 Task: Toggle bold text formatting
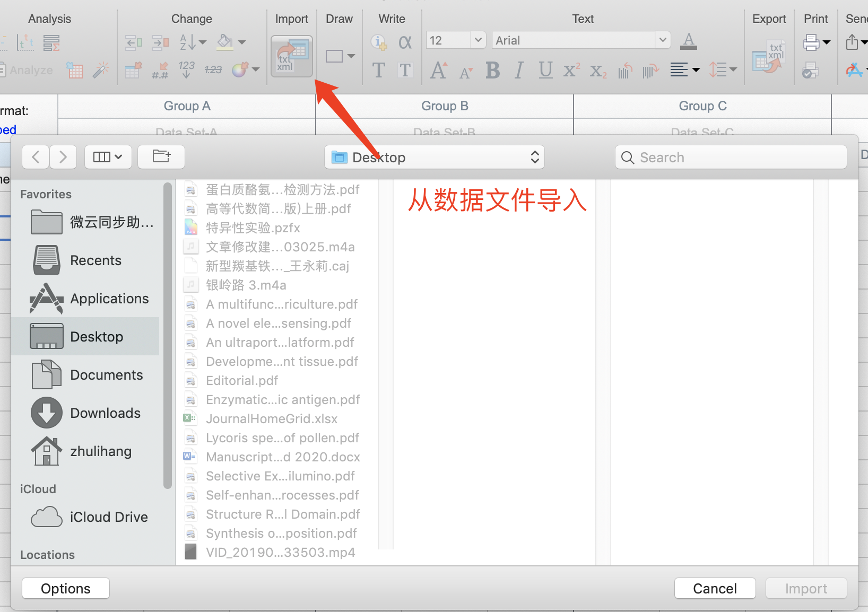(x=492, y=70)
